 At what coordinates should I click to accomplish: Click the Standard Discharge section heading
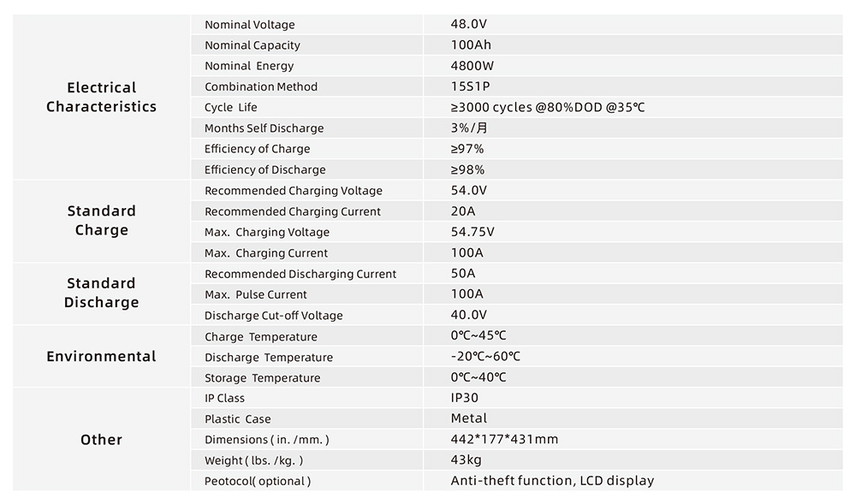102,293
